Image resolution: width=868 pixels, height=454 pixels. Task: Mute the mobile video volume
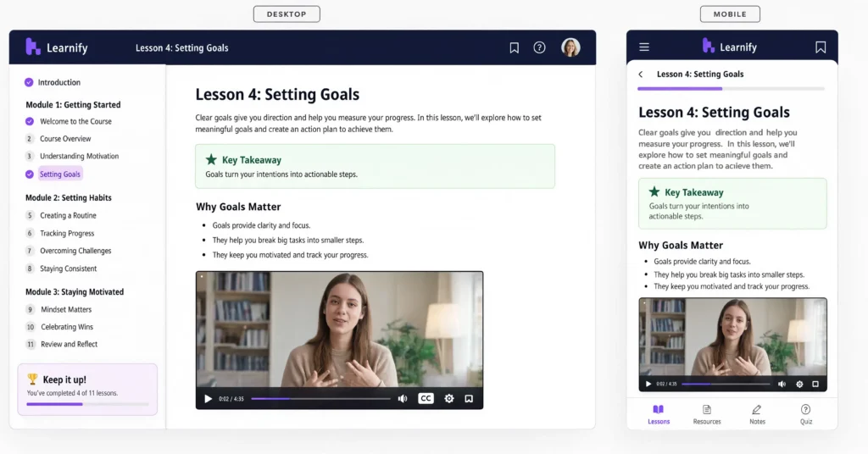pos(782,384)
